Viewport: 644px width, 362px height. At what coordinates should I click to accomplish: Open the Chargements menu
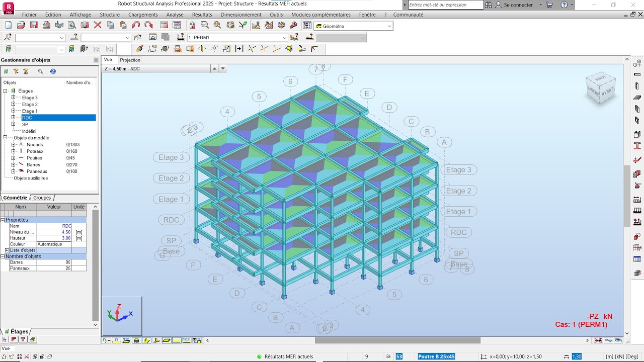click(x=143, y=15)
